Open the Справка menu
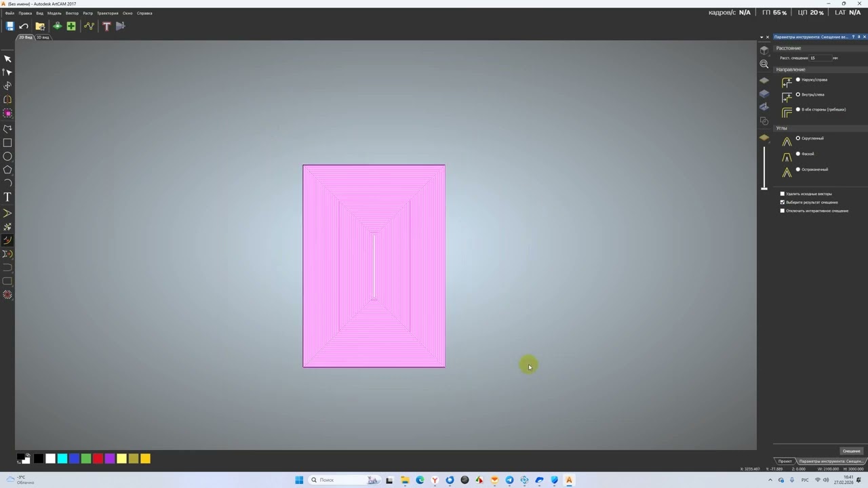 click(144, 13)
